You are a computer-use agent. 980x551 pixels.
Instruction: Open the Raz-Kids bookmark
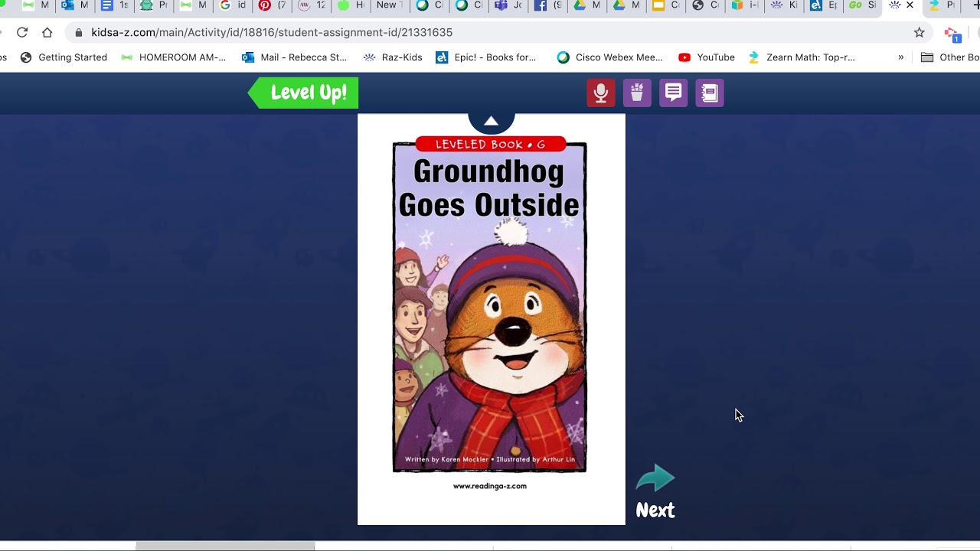coord(393,57)
